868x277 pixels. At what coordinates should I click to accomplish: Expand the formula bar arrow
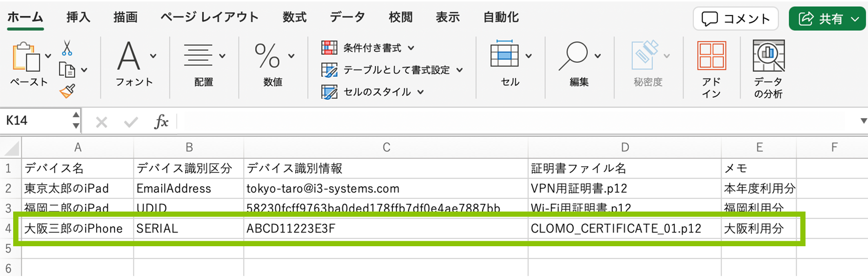click(864, 121)
